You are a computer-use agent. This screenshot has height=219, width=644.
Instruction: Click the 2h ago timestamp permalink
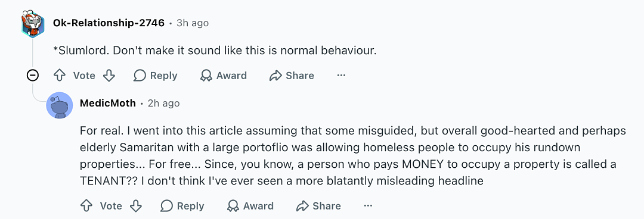click(x=163, y=103)
